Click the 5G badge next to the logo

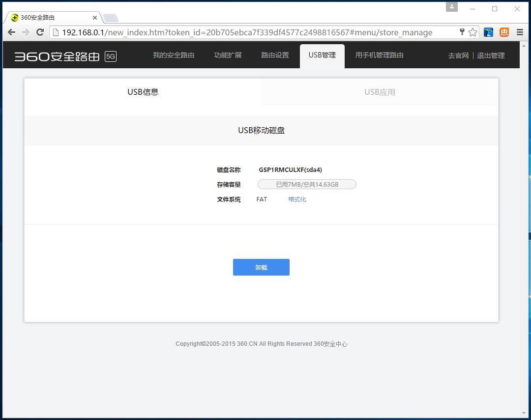[111, 56]
